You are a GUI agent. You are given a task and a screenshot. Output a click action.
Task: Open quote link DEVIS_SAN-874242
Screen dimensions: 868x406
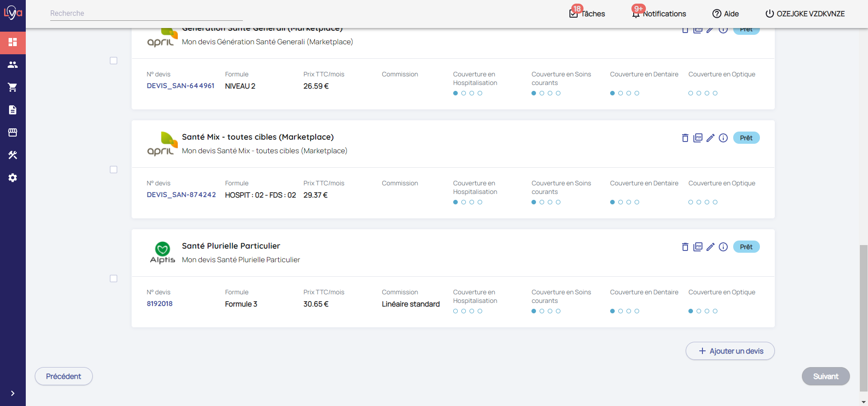pos(181,195)
